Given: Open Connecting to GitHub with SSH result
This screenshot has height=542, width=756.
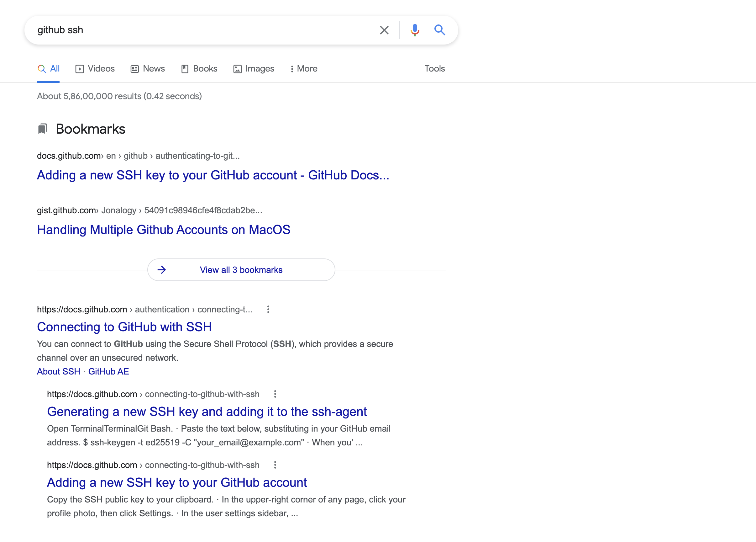Looking at the screenshot, I should (124, 327).
